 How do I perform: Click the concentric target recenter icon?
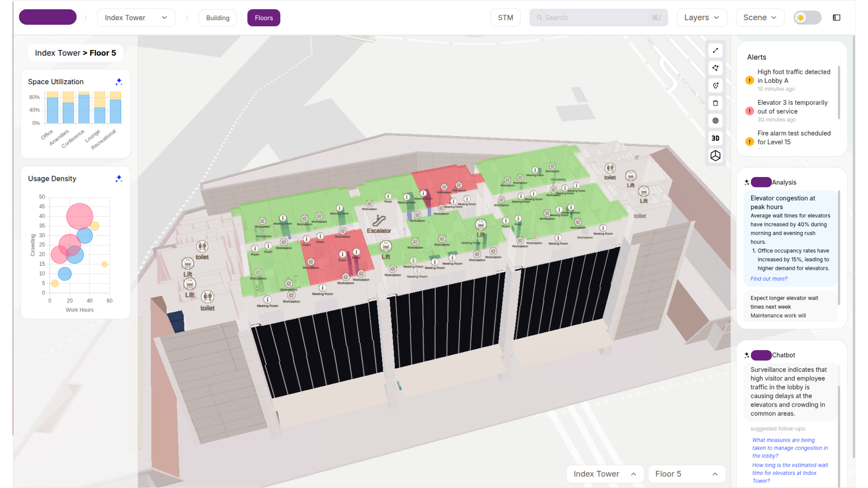pyautogui.click(x=715, y=120)
